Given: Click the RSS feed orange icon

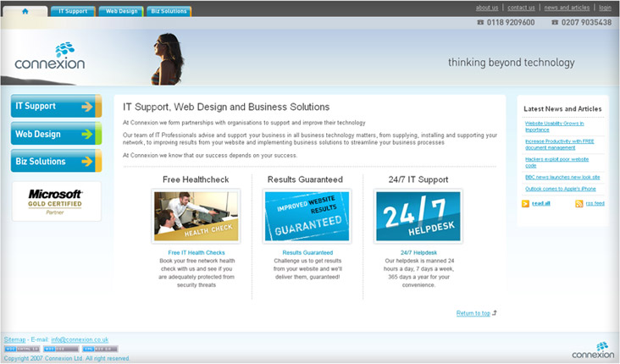Looking at the screenshot, I should click(x=578, y=204).
